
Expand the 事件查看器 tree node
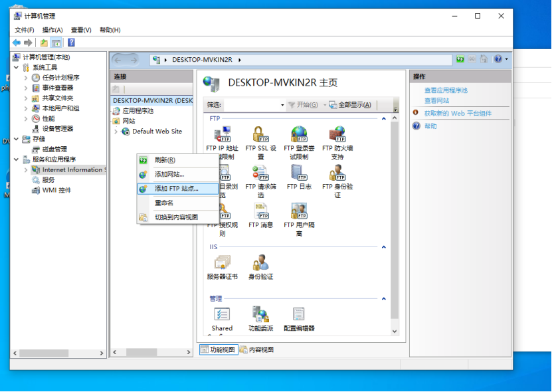26,88
